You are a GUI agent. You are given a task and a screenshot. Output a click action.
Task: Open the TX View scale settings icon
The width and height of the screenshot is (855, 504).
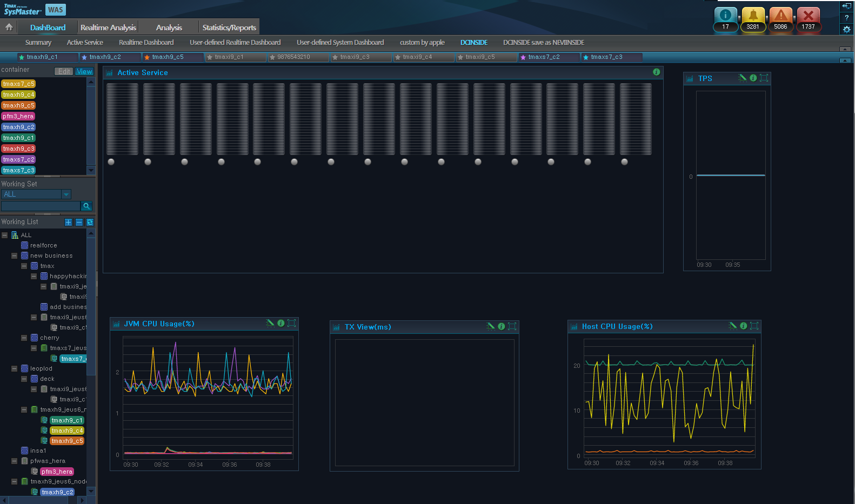[491, 326]
